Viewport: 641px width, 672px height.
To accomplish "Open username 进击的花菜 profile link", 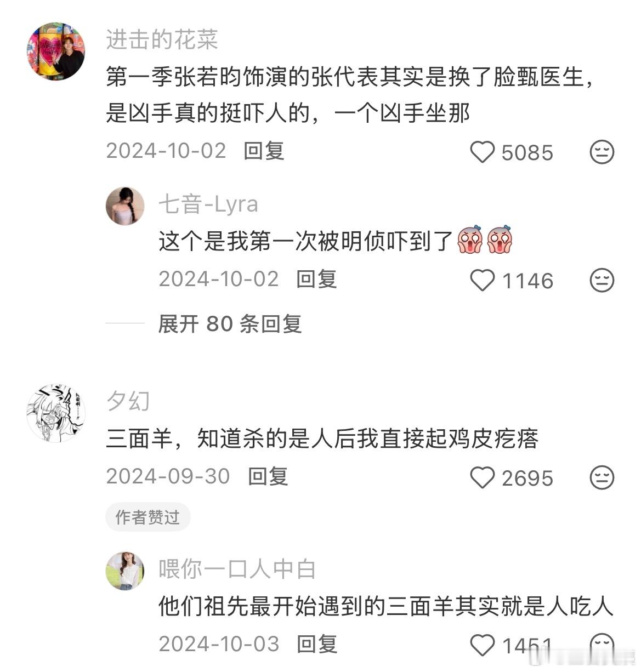I will [162, 40].
